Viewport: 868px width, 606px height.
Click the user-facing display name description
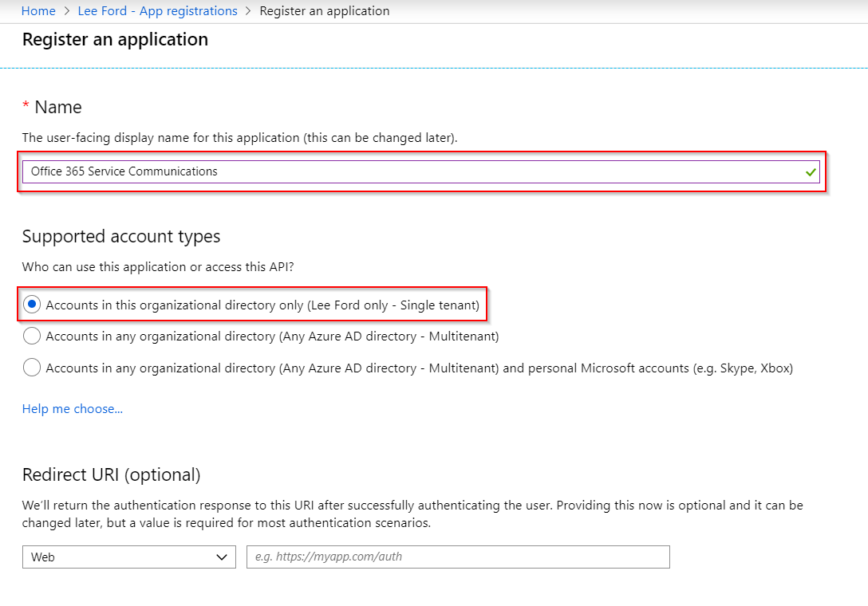[239, 138]
